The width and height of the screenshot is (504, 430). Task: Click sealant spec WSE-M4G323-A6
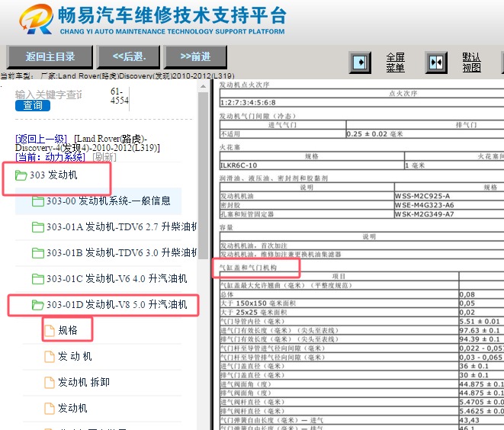(x=424, y=205)
